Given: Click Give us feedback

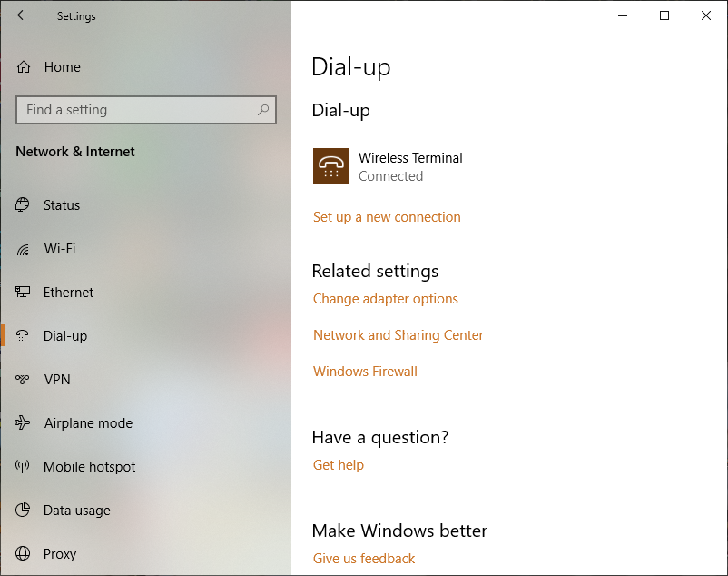Looking at the screenshot, I should tap(364, 559).
